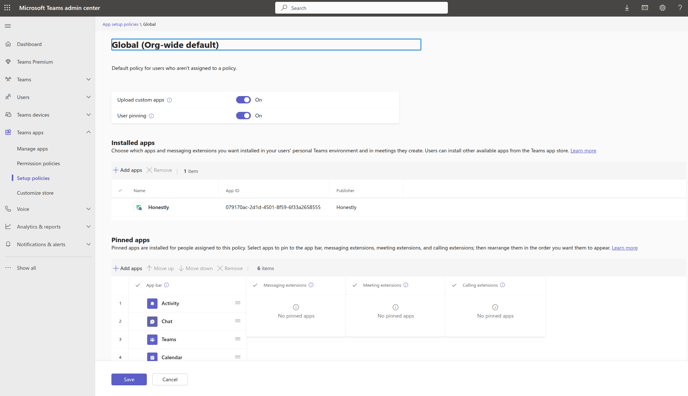Select all installed apps checkmark
Image resolution: width=688 pixels, height=396 pixels.
click(x=120, y=190)
